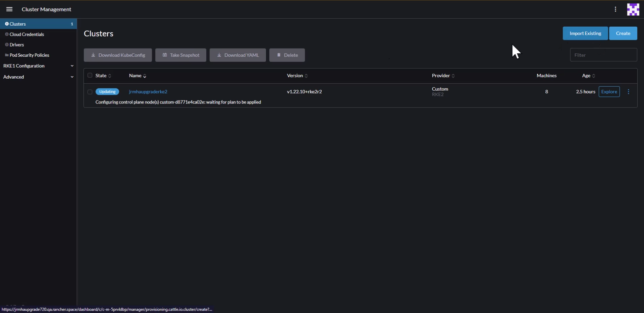Select the checkbox for jrmhaupgraderke2
This screenshot has height=313, width=644.
pos(89,92)
